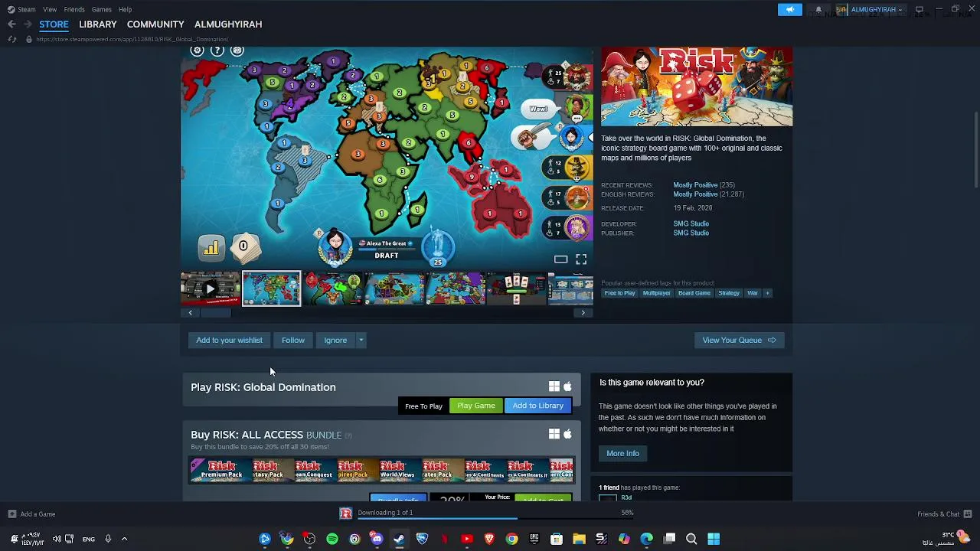Screen dimensions: 980x551
Task: Open Discord from the taskbar
Action: point(377,539)
